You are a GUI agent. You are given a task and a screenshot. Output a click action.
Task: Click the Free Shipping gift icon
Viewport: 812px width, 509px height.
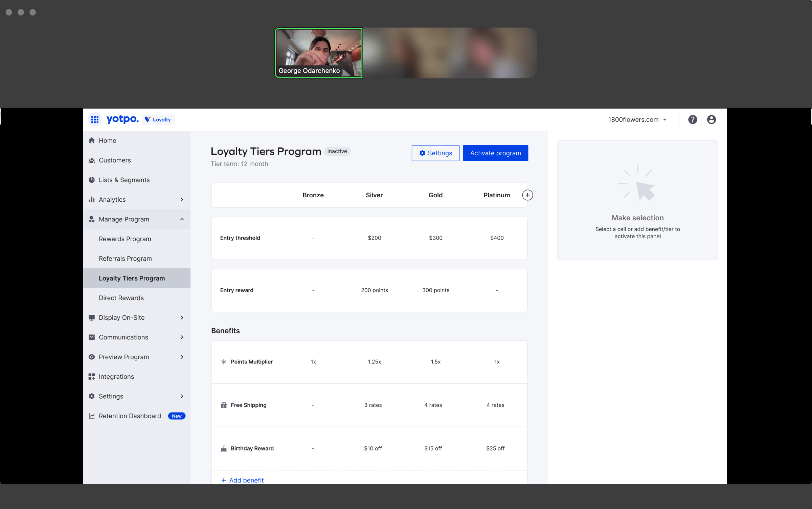coord(224,405)
